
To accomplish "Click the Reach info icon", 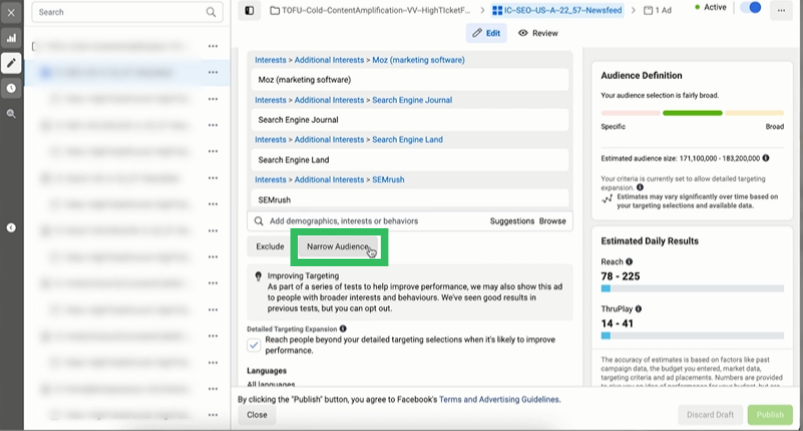I will [629, 262].
